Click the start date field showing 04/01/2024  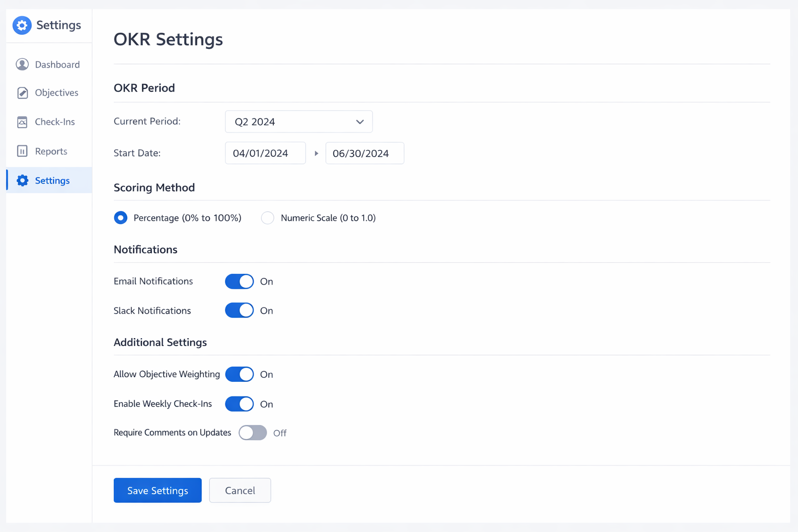(x=265, y=153)
